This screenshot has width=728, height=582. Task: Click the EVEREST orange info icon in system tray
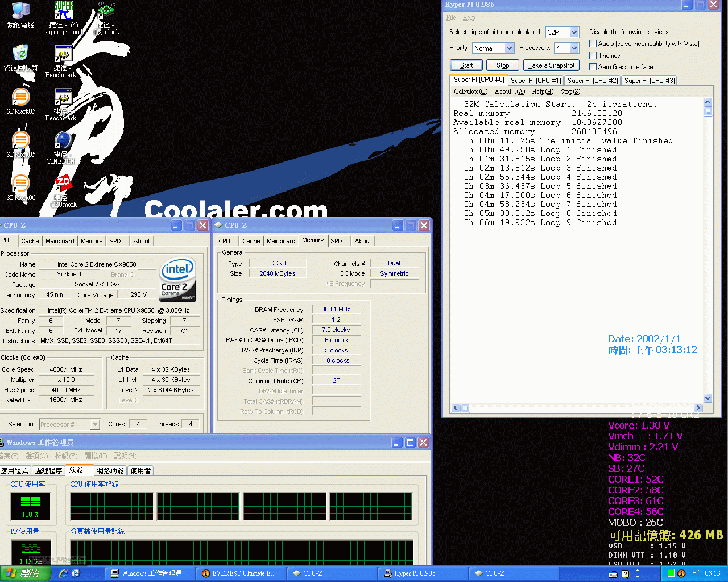click(x=681, y=573)
